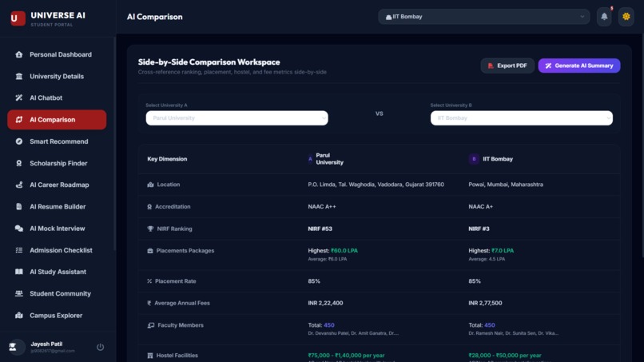This screenshot has height=362, width=644.
Task: Go to AI Chatbot
Action: click(57, 97)
